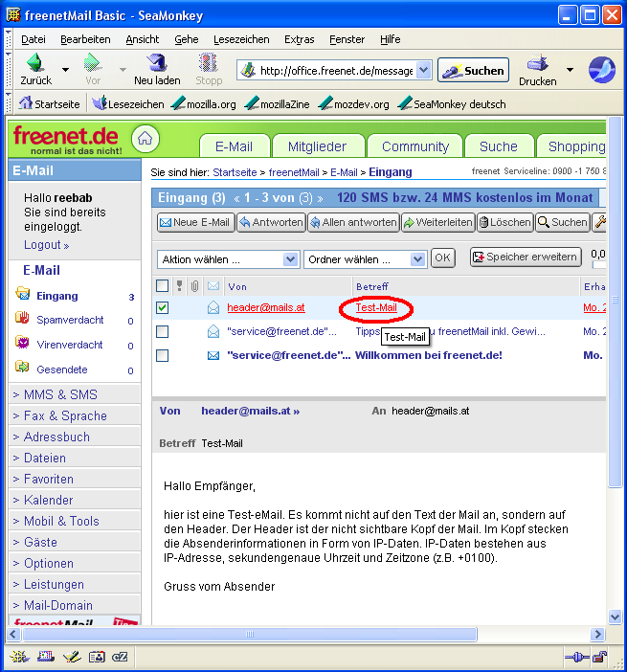Click the Speicher erweitern button
627x672 pixels.
tap(525, 257)
